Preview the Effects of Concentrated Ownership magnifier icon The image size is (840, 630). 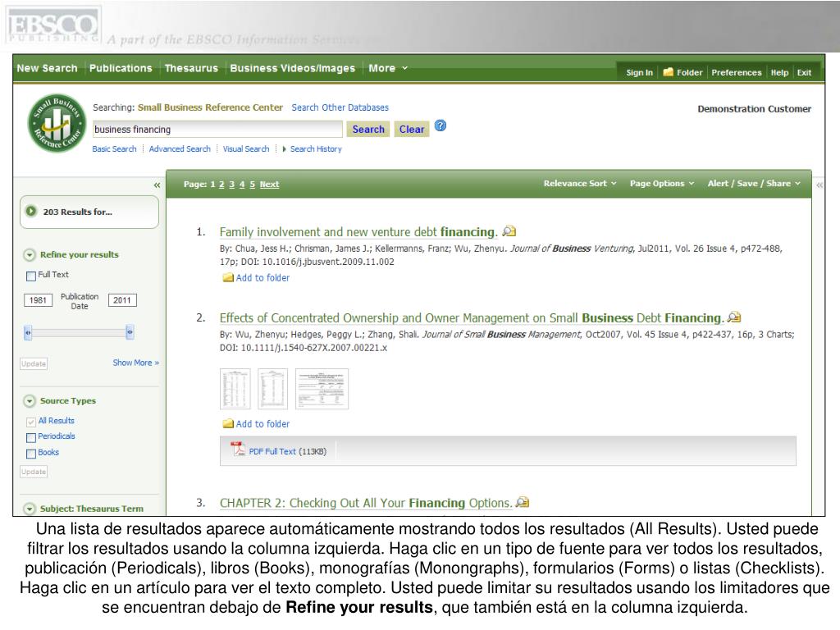click(x=734, y=317)
